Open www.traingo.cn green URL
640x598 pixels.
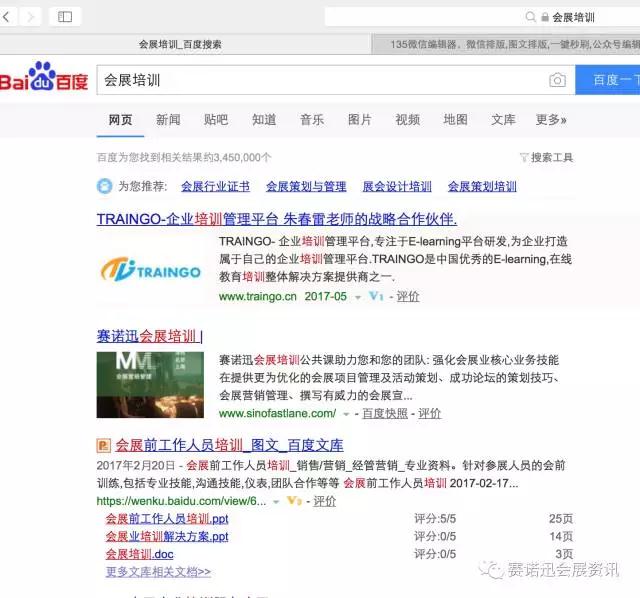click(258, 296)
